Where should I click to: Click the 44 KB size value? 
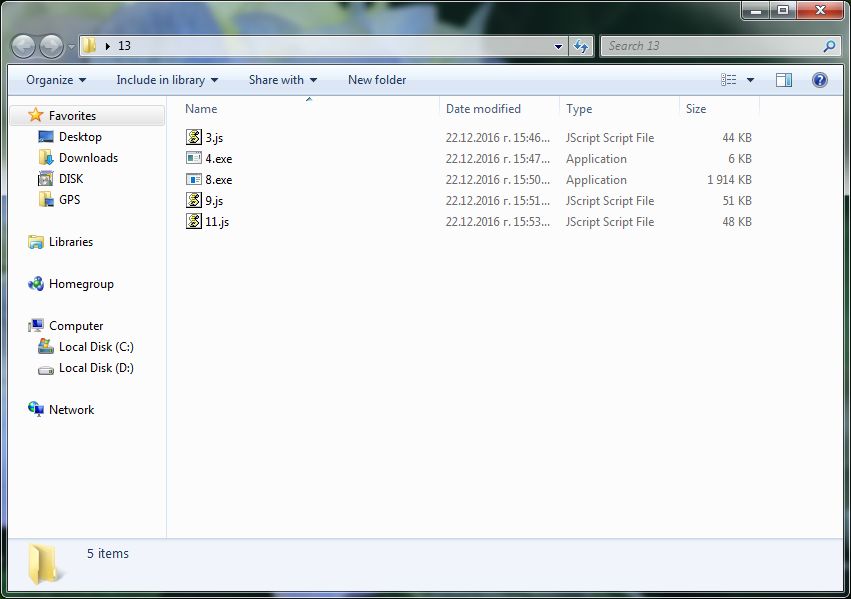[736, 138]
